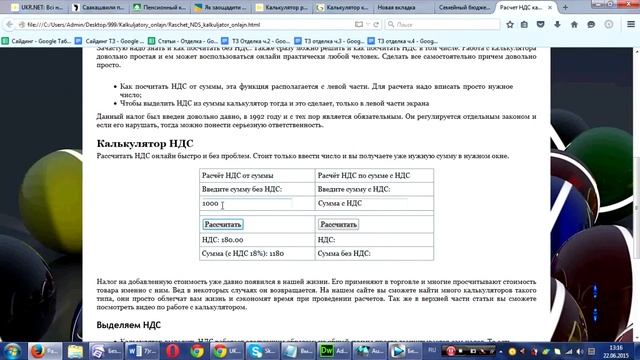Image resolution: width=640 pixels, height=360 pixels.
Task: Click the sum without НДС field containing 1000
Action: click(247, 203)
